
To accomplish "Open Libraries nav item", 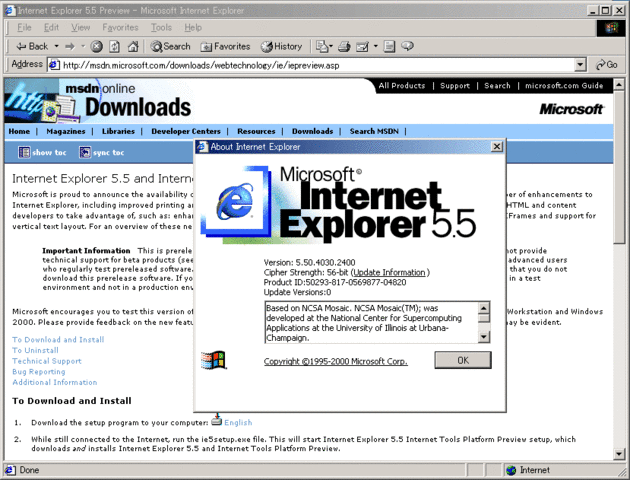I will coord(118,131).
